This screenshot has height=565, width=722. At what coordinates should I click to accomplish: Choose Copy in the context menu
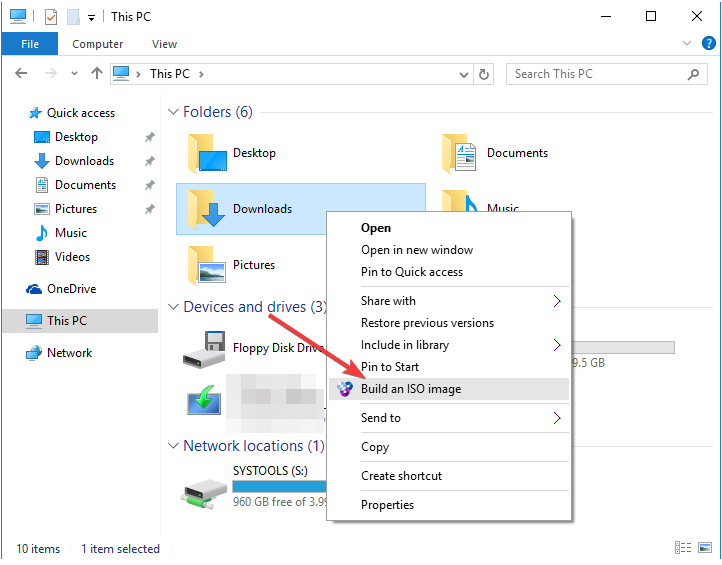[375, 447]
